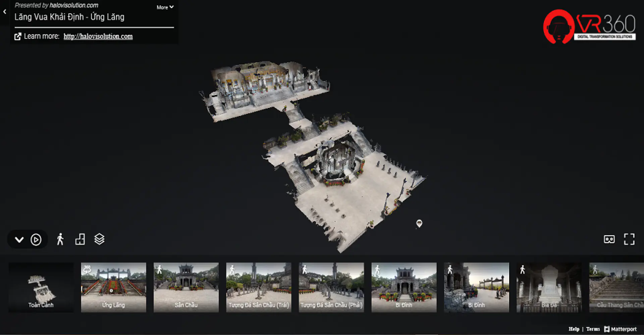This screenshot has width=644, height=335.
Task: Collapse the presenter info panel with the arrow
Action: click(x=4, y=11)
